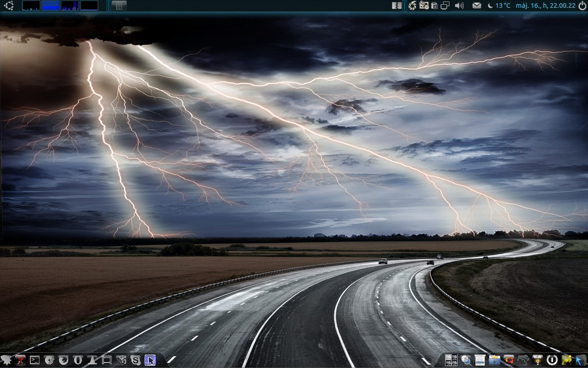Open the sound volume indicator
This screenshot has width=588, height=368.
pos(459,6)
